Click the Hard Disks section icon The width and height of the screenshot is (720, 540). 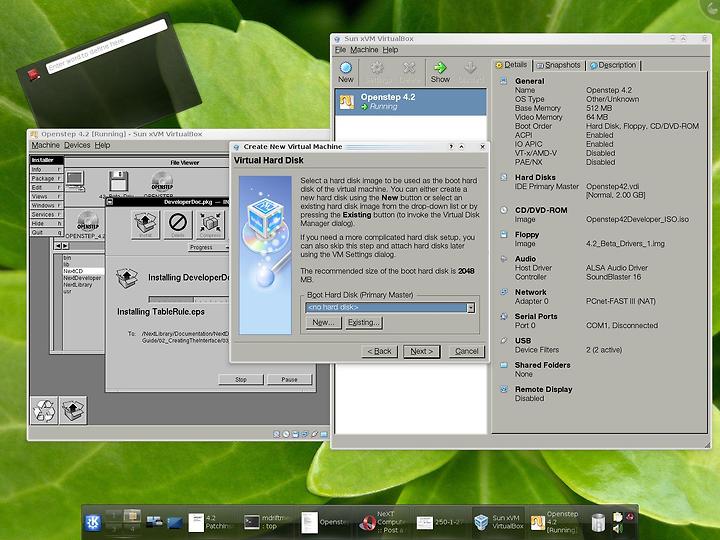504,177
